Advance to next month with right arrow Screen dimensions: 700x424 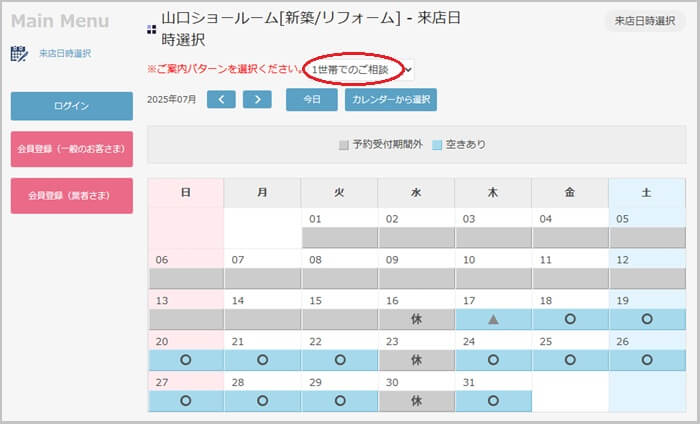coord(257,99)
